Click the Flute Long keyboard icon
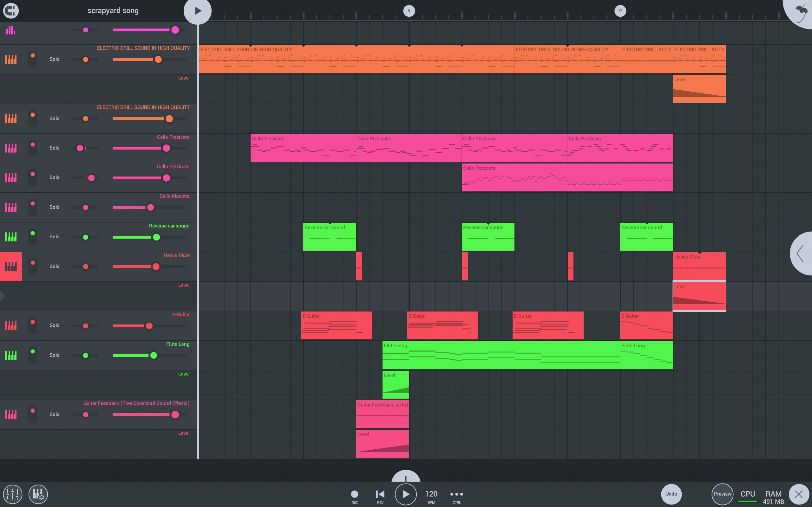Screen dimensions: 812x507 pos(11,355)
